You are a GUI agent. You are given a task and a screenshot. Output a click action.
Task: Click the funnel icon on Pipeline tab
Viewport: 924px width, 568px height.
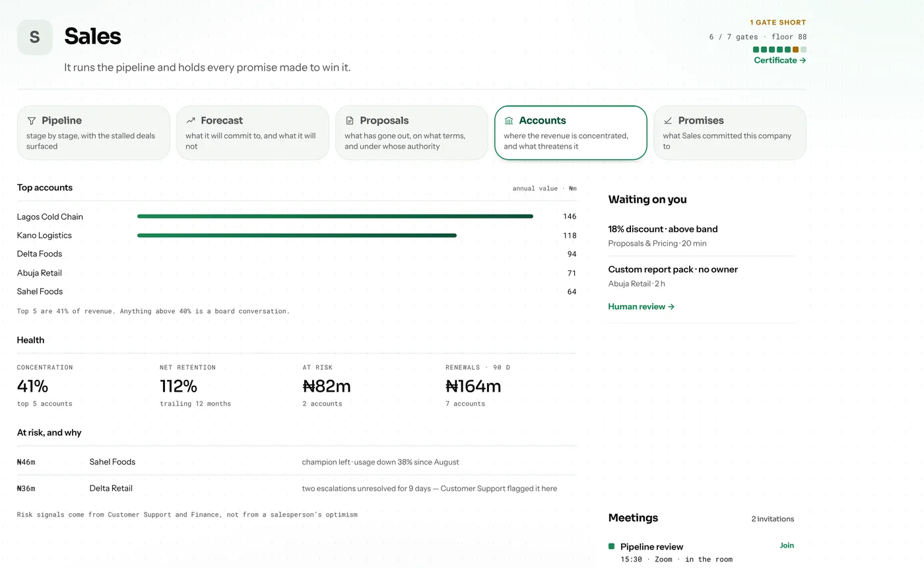pyautogui.click(x=32, y=121)
